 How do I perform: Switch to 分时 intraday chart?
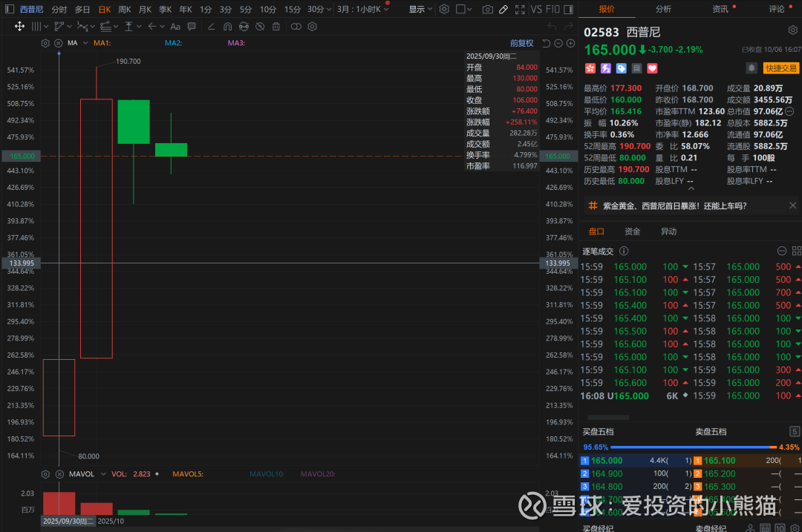pyautogui.click(x=59, y=9)
